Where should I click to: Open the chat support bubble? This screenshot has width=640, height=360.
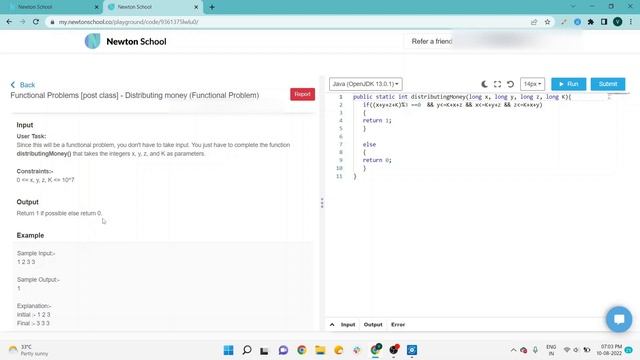pyautogui.click(x=619, y=319)
